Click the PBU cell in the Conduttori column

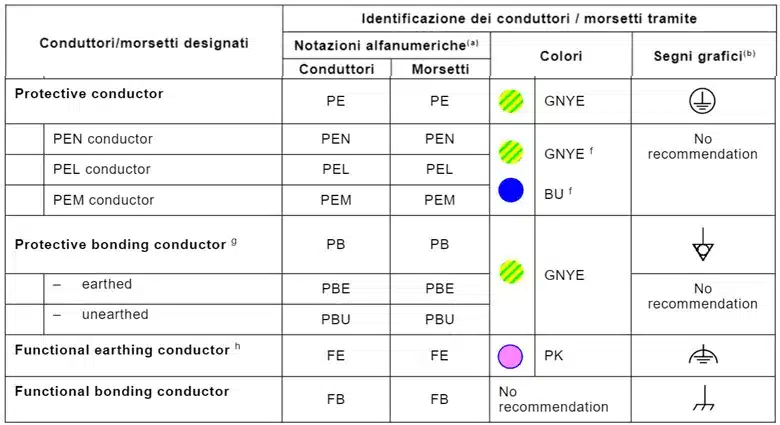[x=336, y=320]
